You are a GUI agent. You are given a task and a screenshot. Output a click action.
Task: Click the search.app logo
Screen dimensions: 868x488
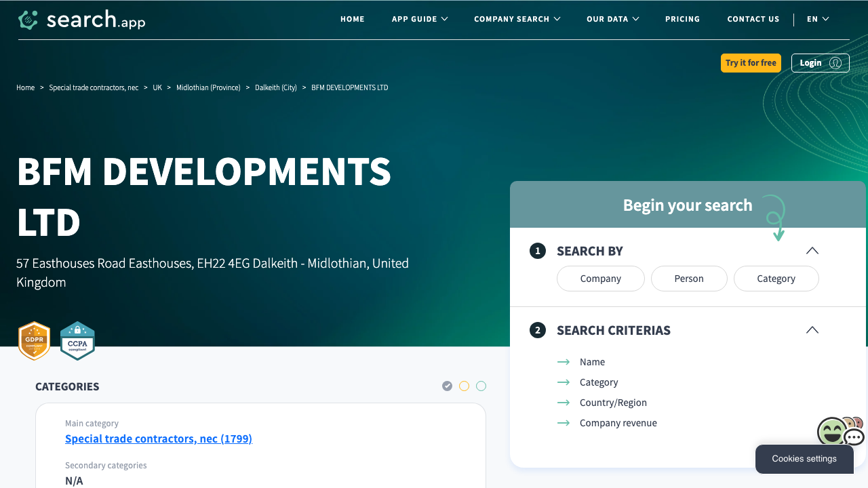[81, 20]
